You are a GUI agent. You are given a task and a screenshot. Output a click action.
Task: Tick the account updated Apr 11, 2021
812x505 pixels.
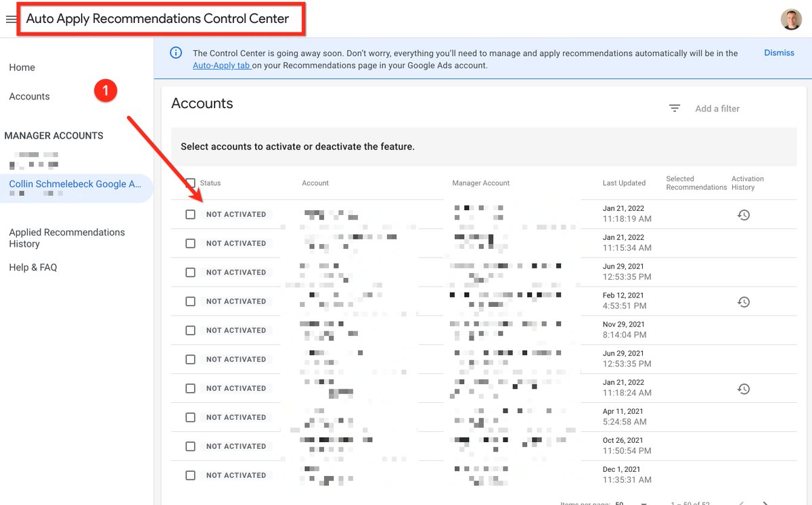190,418
